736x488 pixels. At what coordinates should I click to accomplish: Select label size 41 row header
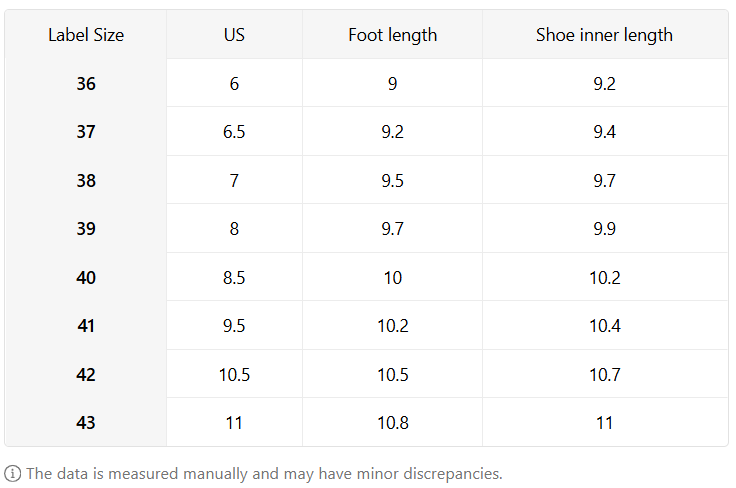(86, 326)
